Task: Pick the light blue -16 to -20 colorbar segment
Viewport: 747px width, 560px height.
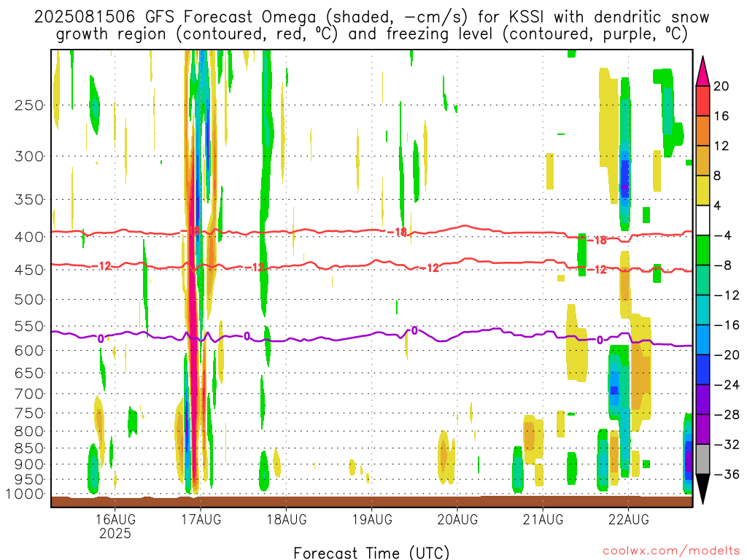Action: click(703, 340)
